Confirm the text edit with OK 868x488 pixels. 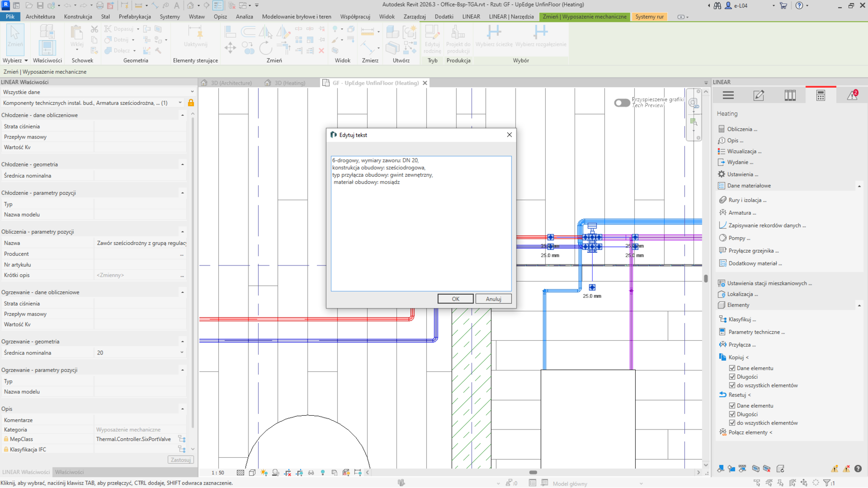[x=455, y=299]
